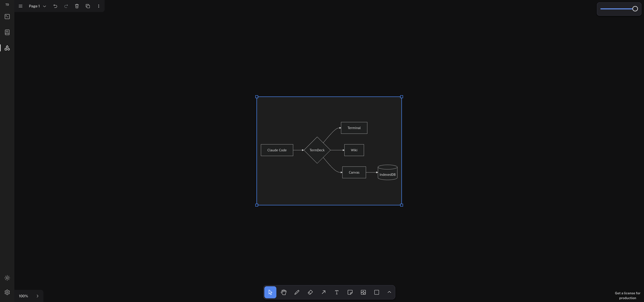Expand more tools chevron in toolbar
644x302 pixels.
point(389,292)
